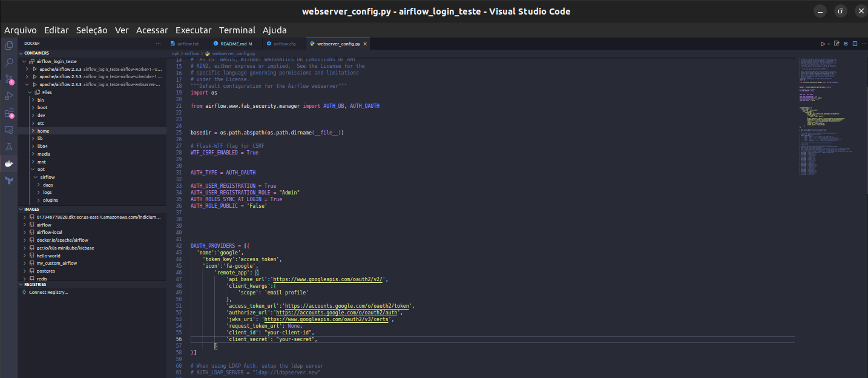Screen dimensions: 868x378
Task: Open more editor actions with the ellipsis icon
Action: pos(864,43)
